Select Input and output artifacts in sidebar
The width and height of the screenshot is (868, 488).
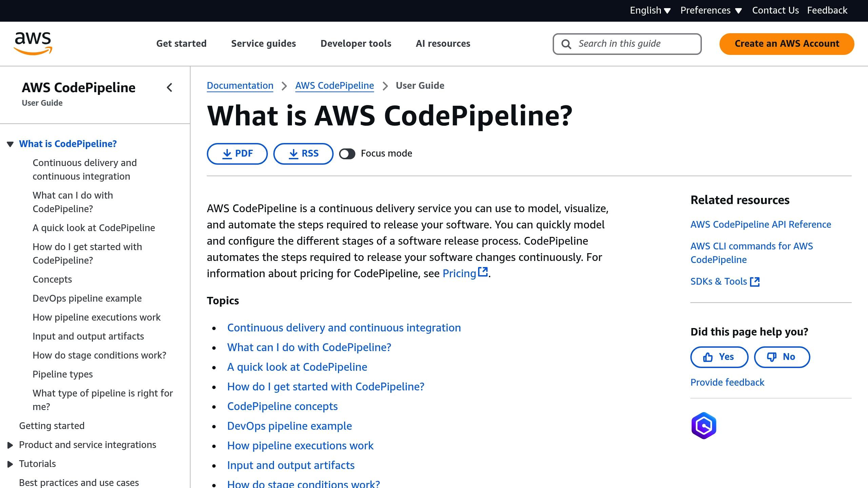pos(88,337)
